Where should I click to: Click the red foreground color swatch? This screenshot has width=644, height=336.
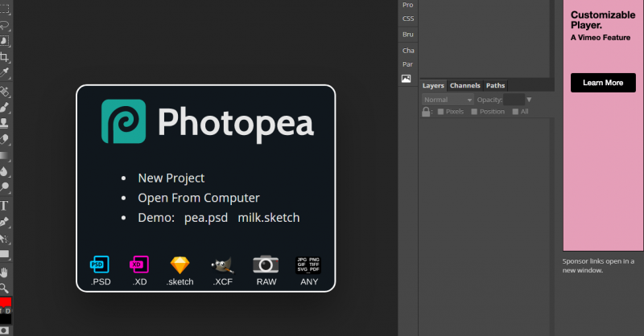coord(6,301)
